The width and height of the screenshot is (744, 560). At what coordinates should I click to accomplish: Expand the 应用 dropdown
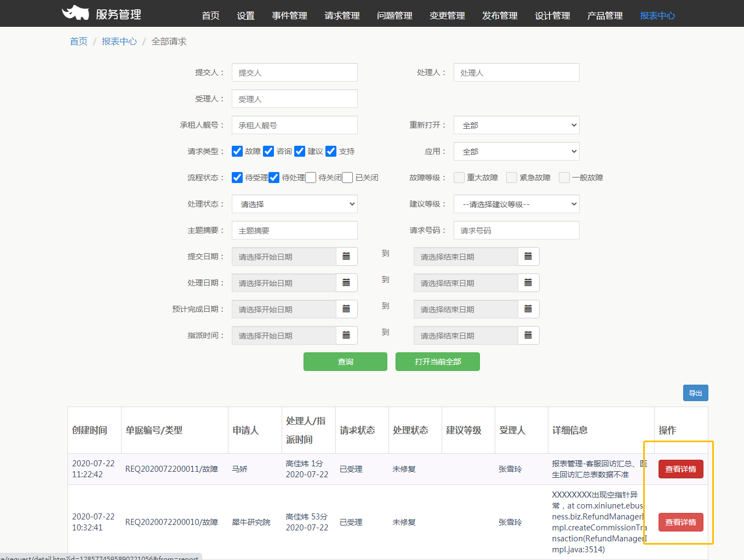[517, 151]
